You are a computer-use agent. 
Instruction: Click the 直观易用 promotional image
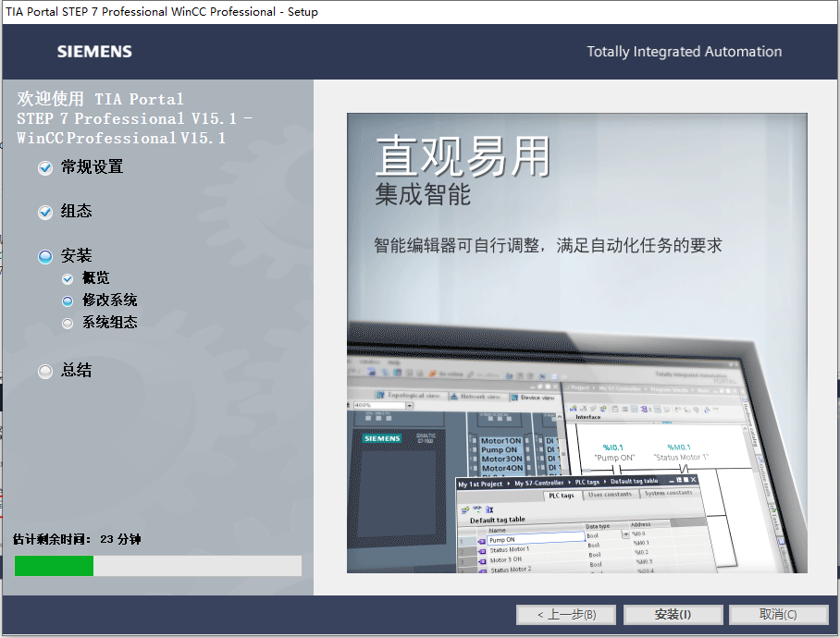click(x=577, y=343)
